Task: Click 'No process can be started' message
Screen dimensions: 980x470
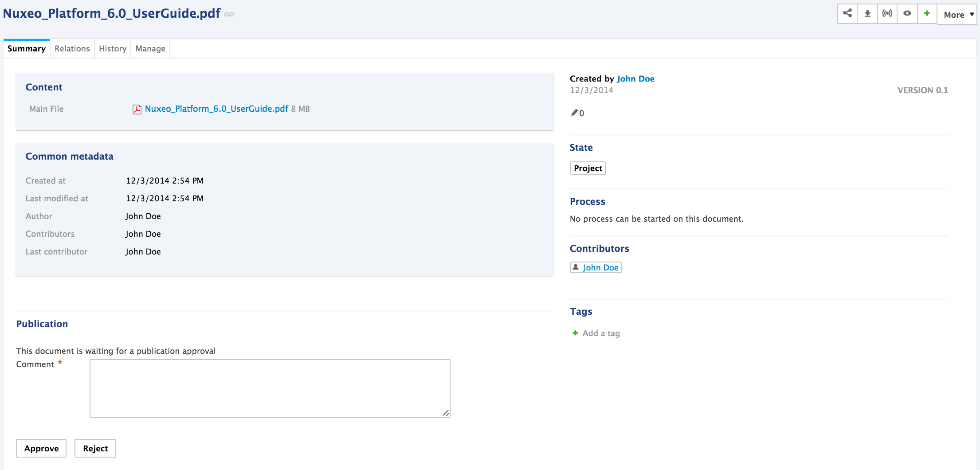Action: pos(657,219)
